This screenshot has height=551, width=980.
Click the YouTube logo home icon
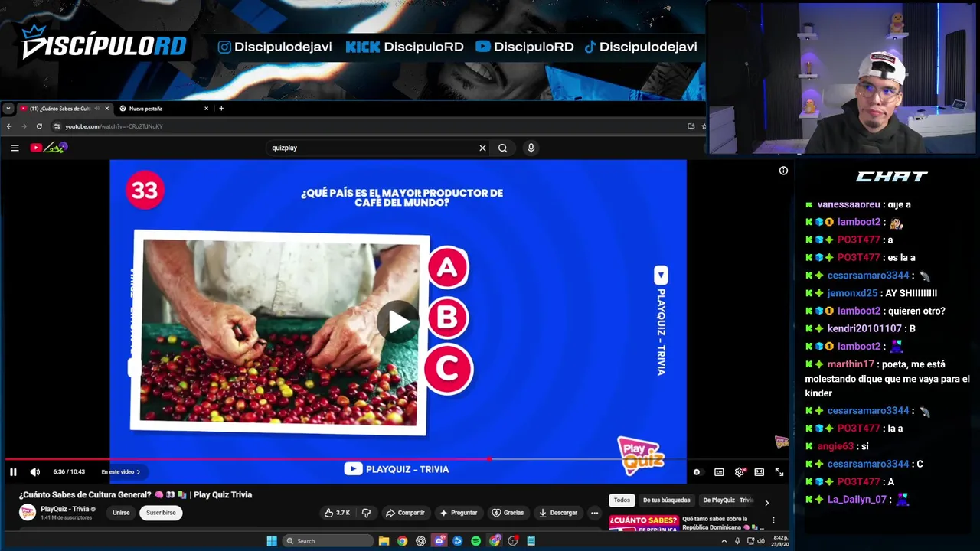coord(49,148)
